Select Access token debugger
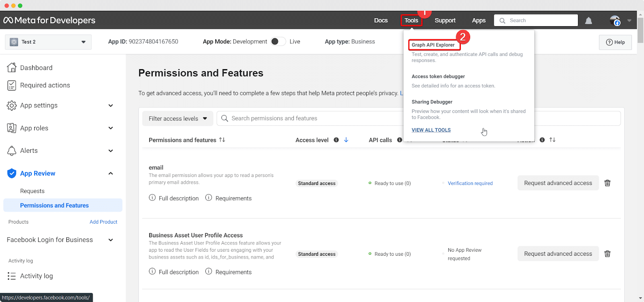Image resolution: width=644 pixels, height=302 pixels. [438, 76]
